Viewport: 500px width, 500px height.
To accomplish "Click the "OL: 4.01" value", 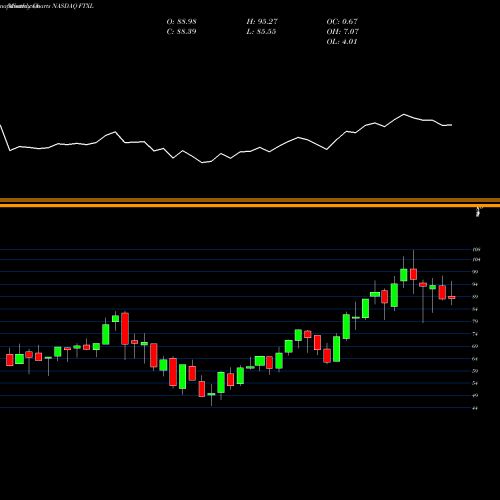I will tap(342, 42).
